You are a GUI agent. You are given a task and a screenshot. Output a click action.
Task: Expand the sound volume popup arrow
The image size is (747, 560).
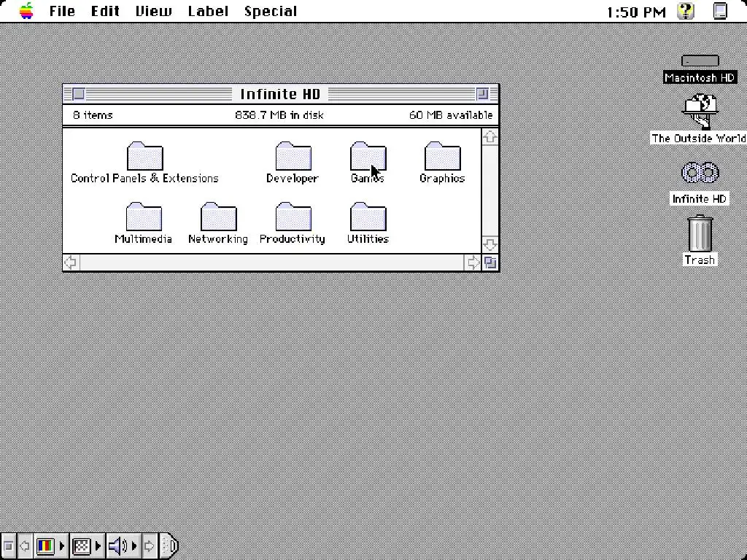(x=134, y=545)
